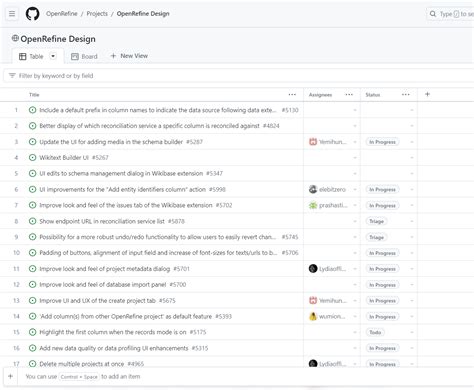This screenshot has width=474, height=390.
Task: Open assignees dropdown for Wikitext Builder UI row
Action: pos(355,157)
